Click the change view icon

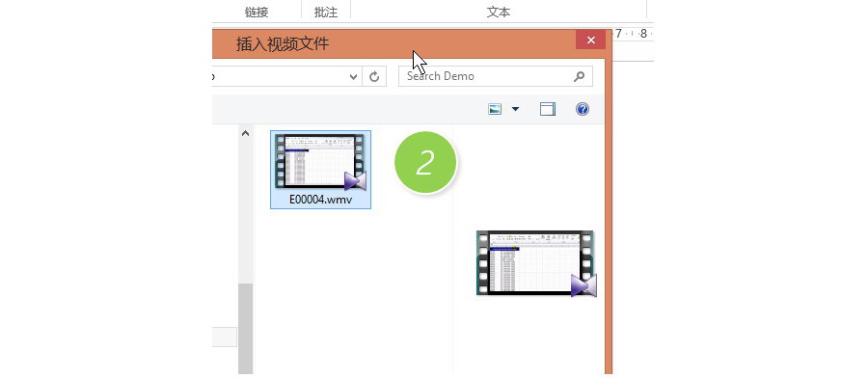pyautogui.click(x=495, y=109)
